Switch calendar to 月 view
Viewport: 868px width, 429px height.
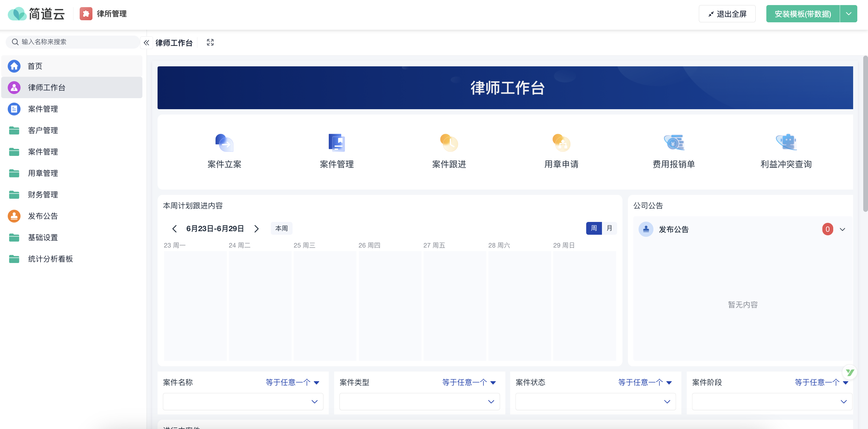point(609,228)
